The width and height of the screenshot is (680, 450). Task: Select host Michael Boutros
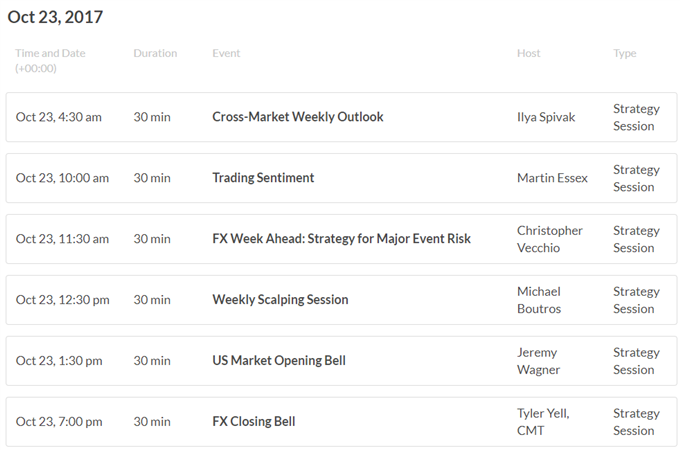[x=539, y=300]
